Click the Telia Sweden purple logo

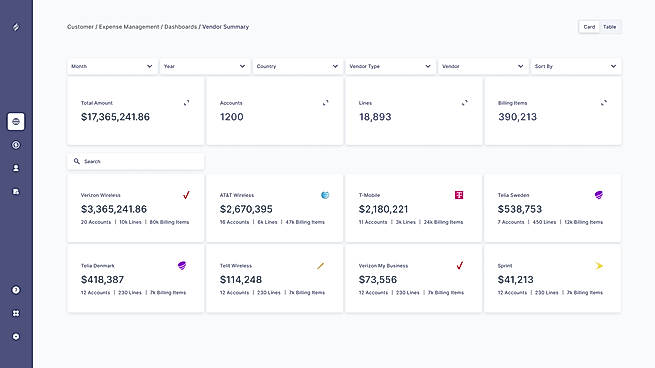coord(599,195)
